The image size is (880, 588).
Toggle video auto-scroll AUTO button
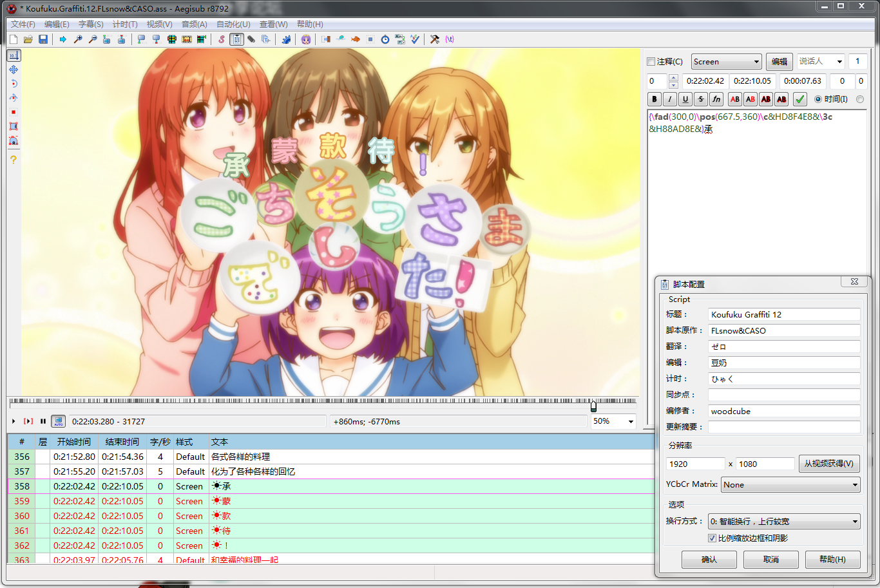click(59, 421)
